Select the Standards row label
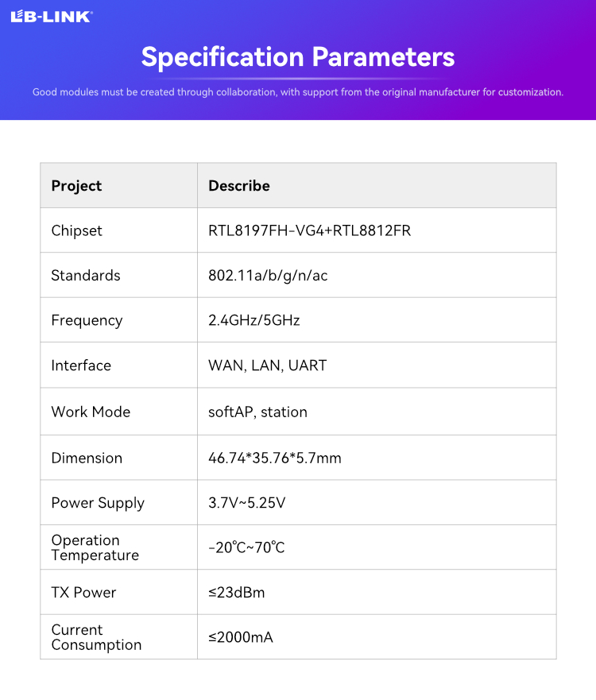 pos(86,276)
